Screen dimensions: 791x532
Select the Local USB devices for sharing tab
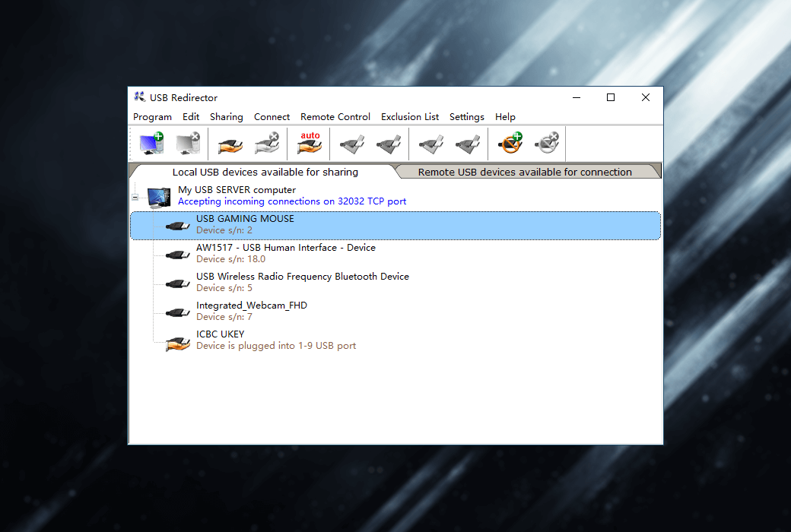(x=265, y=172)
